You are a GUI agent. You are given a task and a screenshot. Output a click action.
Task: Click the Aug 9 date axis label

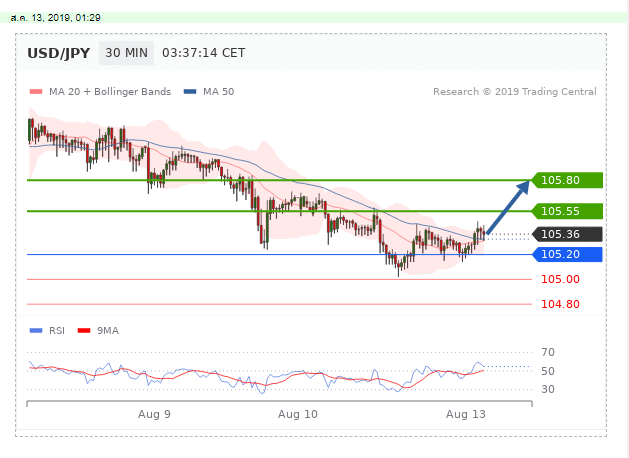pos(154,414)
